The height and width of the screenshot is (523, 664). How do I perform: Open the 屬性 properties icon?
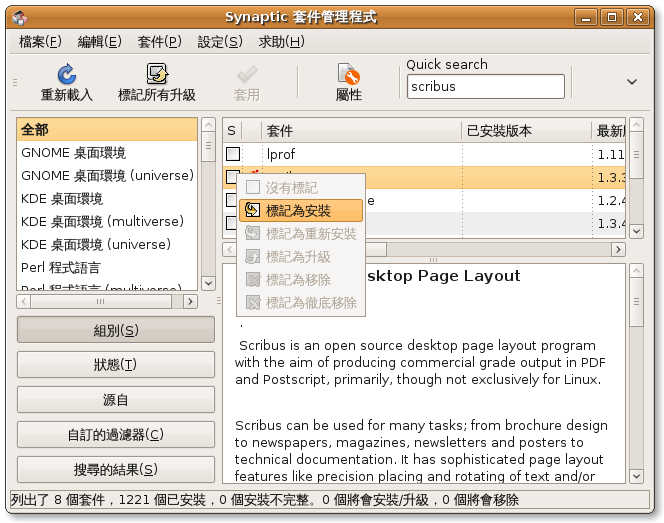(x=348, y=74)
